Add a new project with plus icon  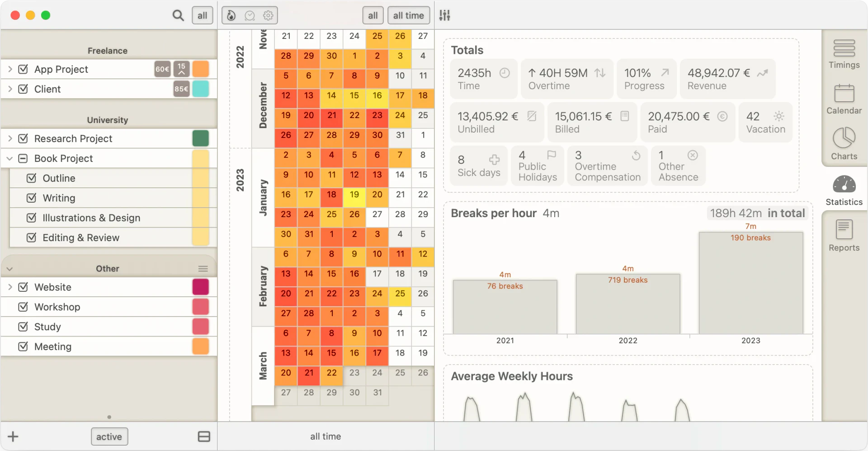pyautogui.click(x=13, y=437)
